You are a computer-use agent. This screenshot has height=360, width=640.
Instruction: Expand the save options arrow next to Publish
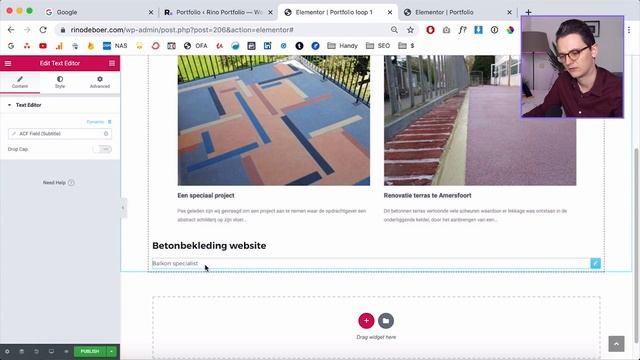pos(111,351)
